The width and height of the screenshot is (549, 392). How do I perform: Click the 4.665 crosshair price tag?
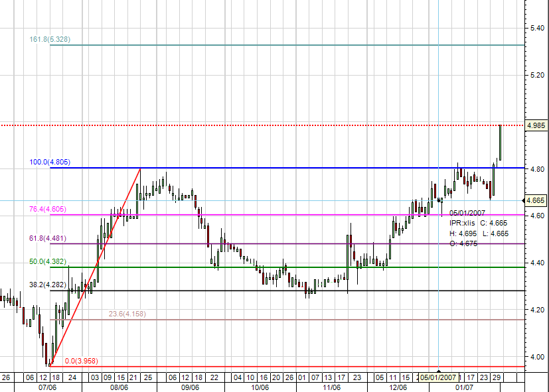point(535,201)
